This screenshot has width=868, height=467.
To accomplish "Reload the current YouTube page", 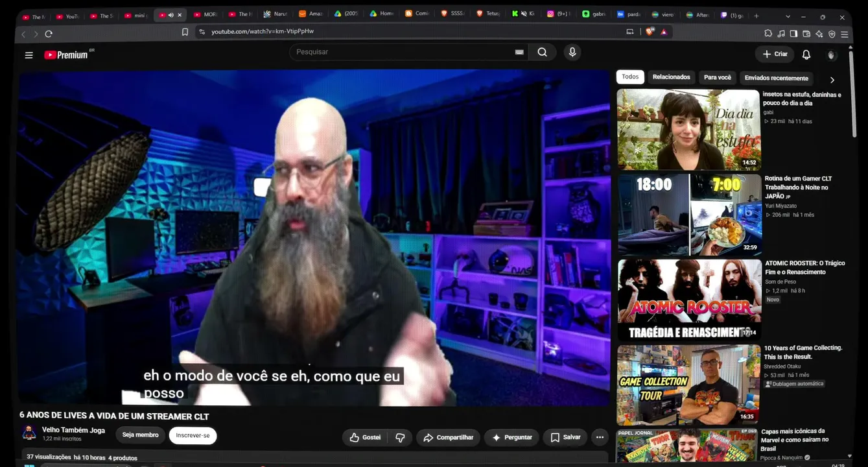I will (x=49, y=34).
